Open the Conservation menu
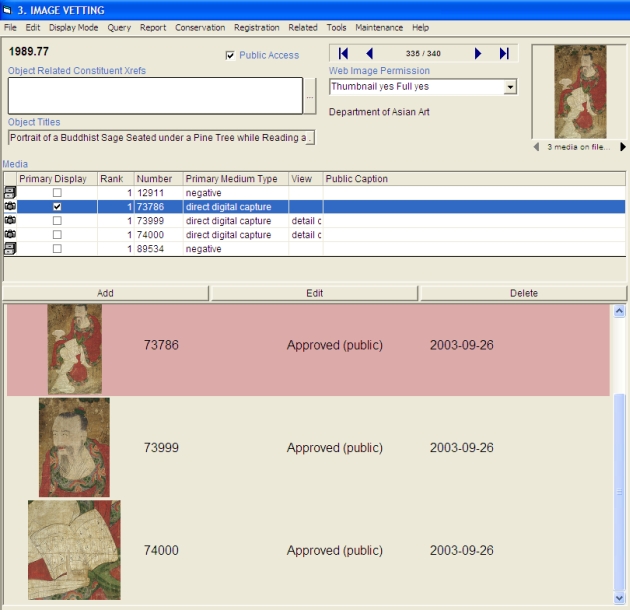630x610 pixels. point(200,28)
